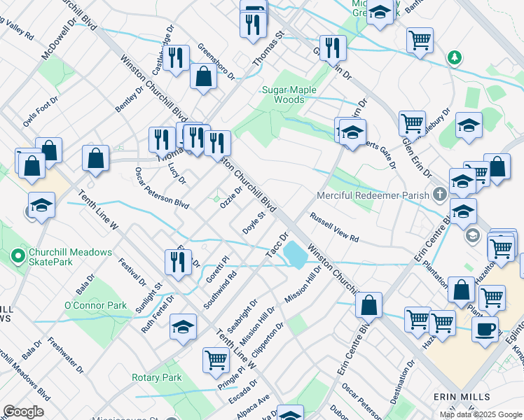
Task: Open the restaurant marker on upper Glen Erin Dr
Action: click(x=333, y=48)
